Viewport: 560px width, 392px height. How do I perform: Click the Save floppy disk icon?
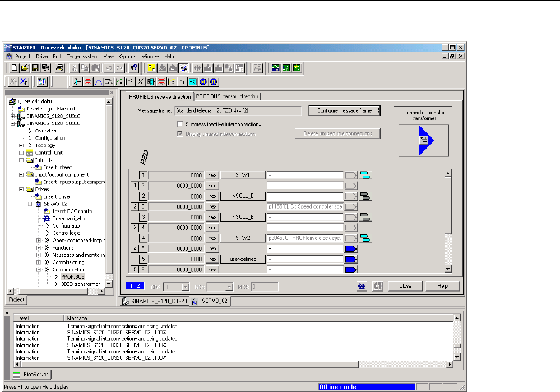tap(35, 68)
